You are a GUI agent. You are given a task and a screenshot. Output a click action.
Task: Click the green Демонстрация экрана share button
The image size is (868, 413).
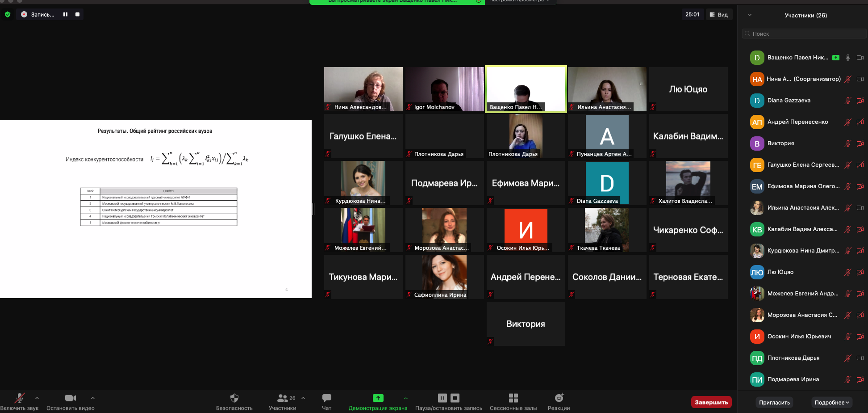click(378, 401)
